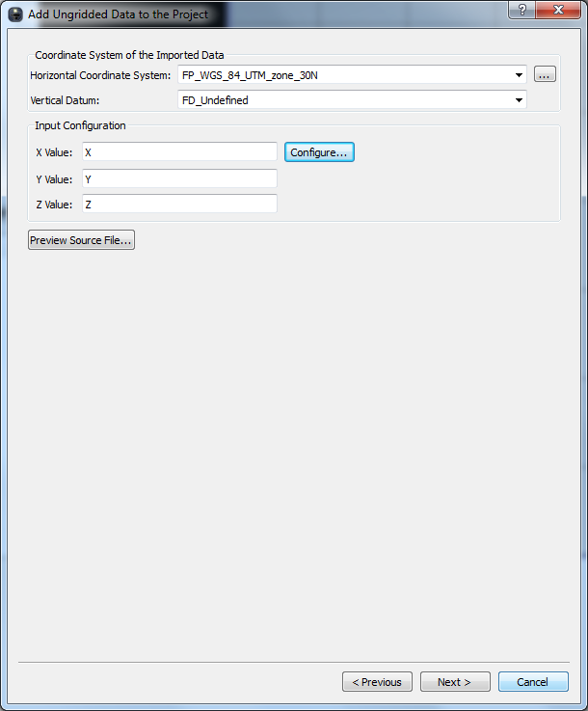
Task: Click the Input Configuration group title
Action: point(80,125)
